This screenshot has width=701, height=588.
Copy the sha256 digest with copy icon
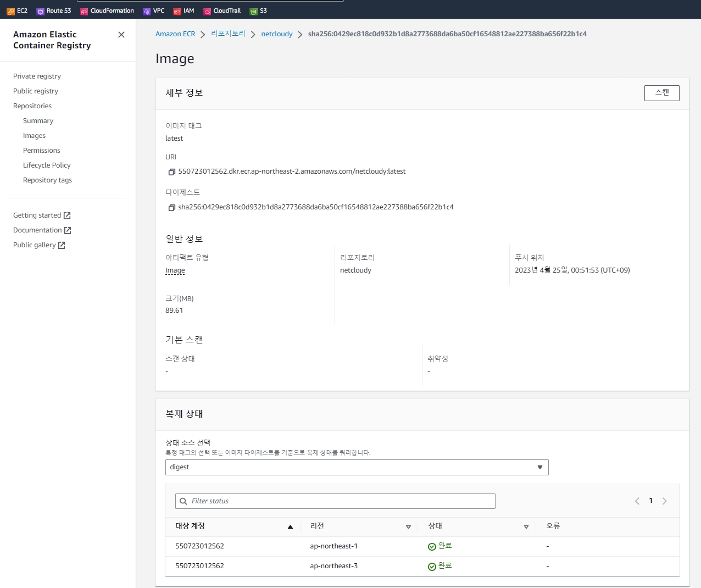pos(171,208)
